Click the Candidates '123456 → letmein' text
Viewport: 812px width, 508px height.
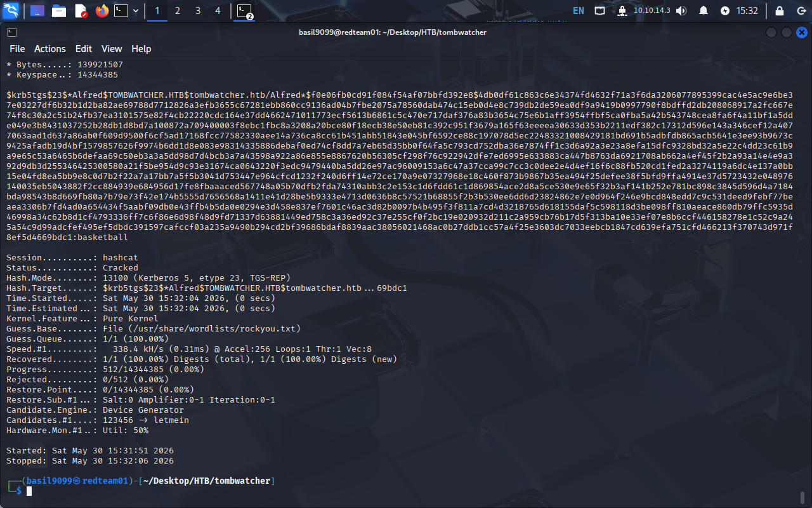[146, 420]
